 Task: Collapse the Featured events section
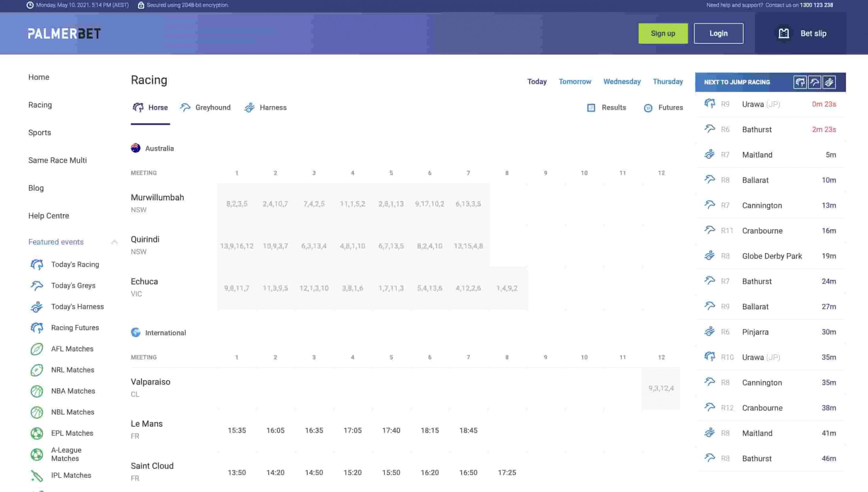point(114,242)
